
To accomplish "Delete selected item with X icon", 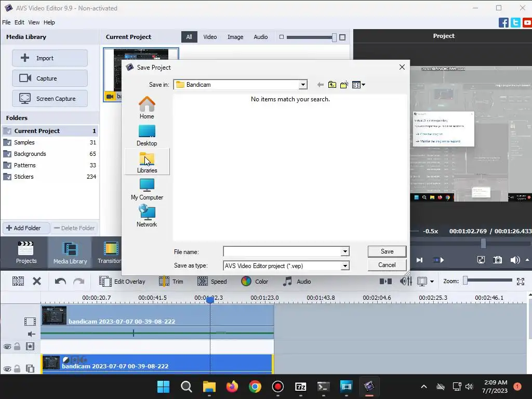I will click(37, 281).
